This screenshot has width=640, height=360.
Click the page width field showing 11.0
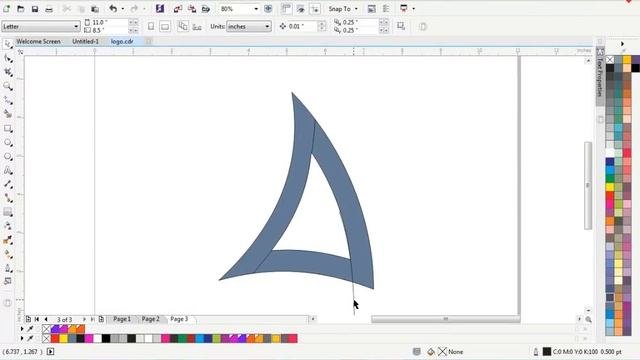pos(109,22)
